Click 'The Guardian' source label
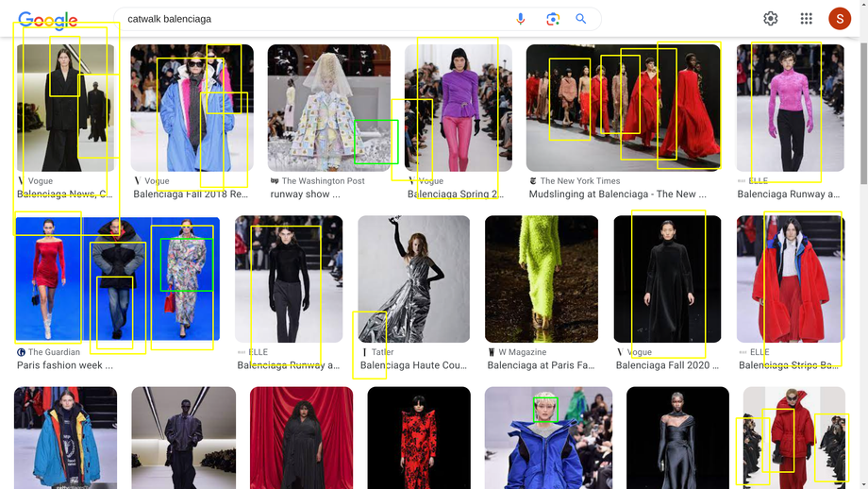 (55, 352)
